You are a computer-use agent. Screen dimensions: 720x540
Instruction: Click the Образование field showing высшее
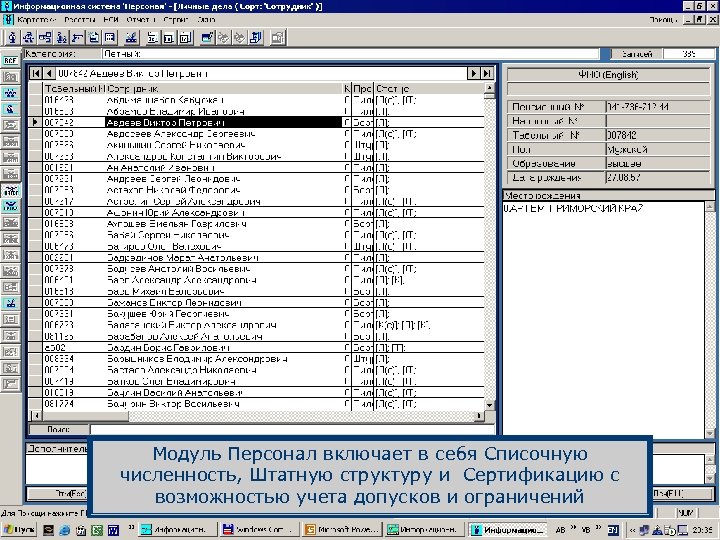point(658,163)
